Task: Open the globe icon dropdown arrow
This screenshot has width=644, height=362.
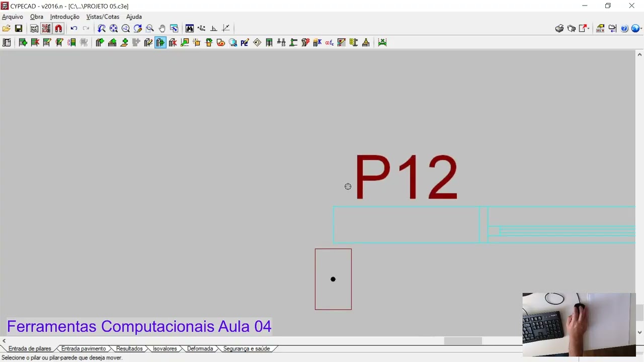Action: point(641,29)
